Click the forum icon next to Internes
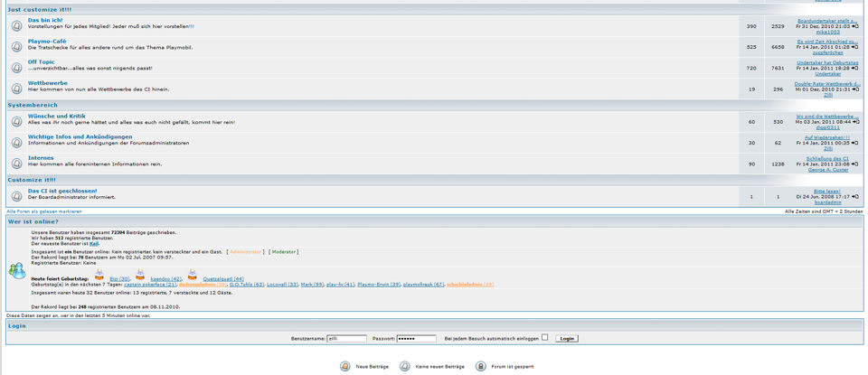The width and height of the screenshot is (868, 375). click(x=16, y=164)
